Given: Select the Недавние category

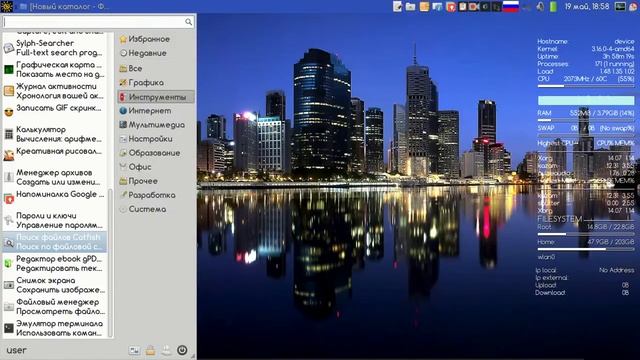Looking at the screenshot, I should (x=156, y=53).
